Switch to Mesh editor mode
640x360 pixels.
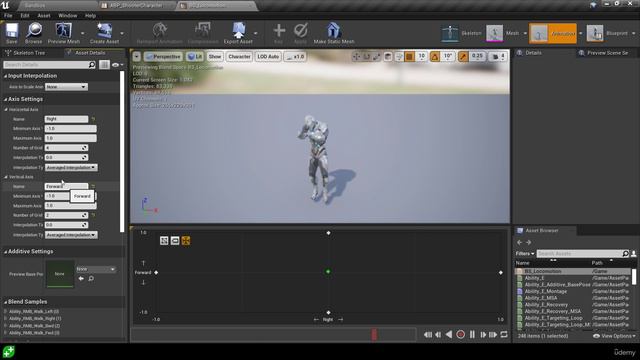click(x=503, y=33)
